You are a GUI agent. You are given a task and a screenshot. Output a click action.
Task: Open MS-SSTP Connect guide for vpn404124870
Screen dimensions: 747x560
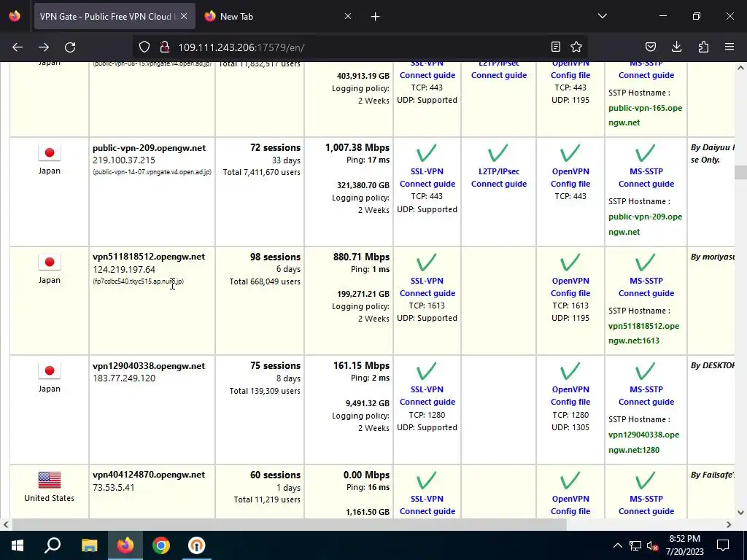click(x=646, y=505)
